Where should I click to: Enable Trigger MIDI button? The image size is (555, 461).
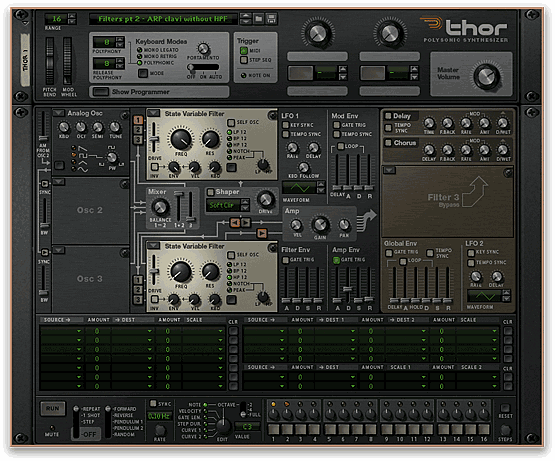point(244,51)
